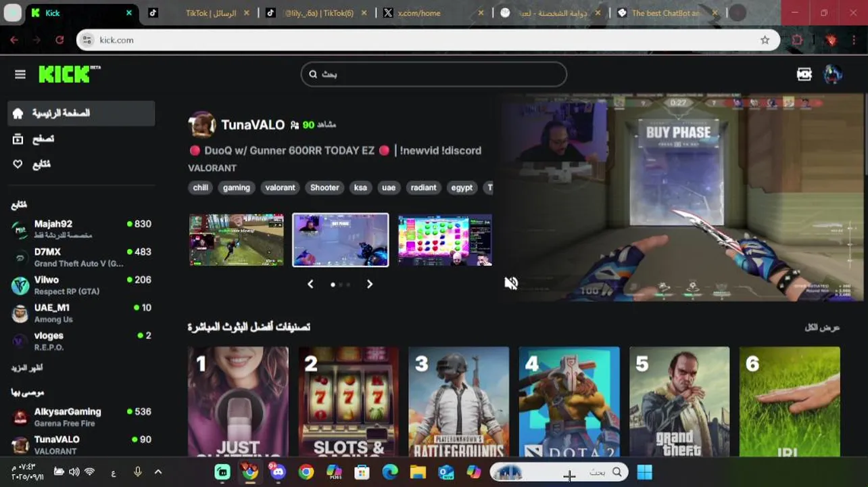Select the ksa tag

360,187
